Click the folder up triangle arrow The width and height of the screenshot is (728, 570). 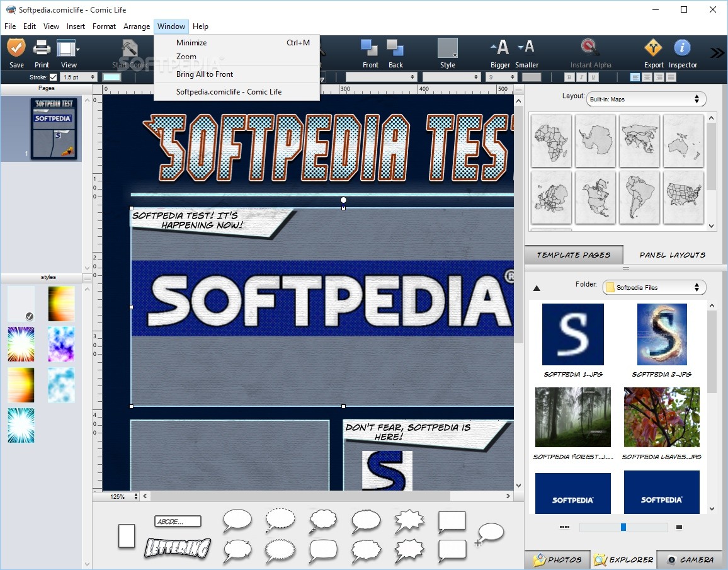(x=537, y=288)
